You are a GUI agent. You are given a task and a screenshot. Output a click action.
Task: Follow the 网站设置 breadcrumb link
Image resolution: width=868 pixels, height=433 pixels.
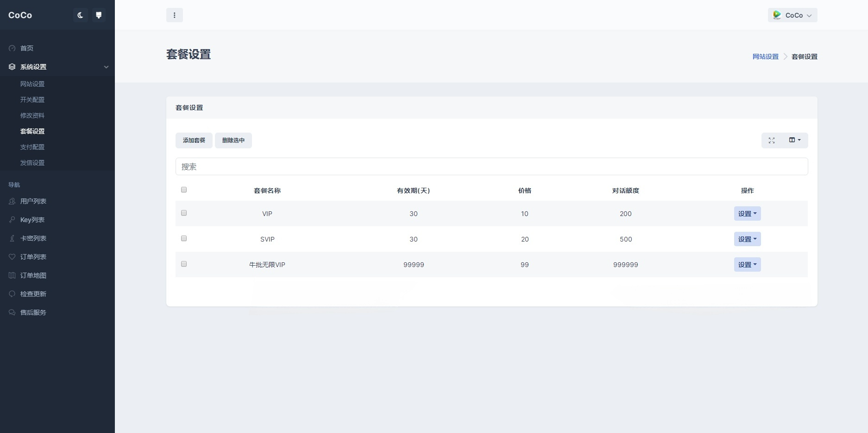click(x=765, y=56)
